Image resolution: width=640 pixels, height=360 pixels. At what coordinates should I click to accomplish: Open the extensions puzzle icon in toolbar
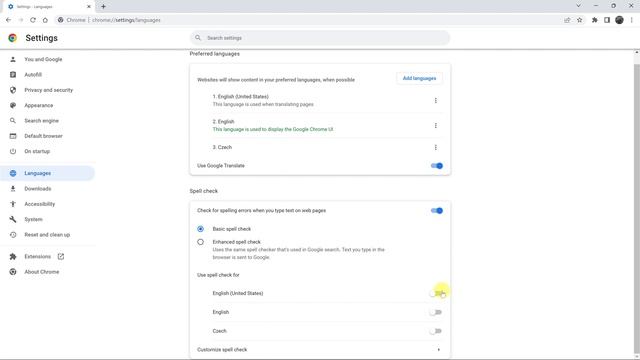click(x=595, y=20)
